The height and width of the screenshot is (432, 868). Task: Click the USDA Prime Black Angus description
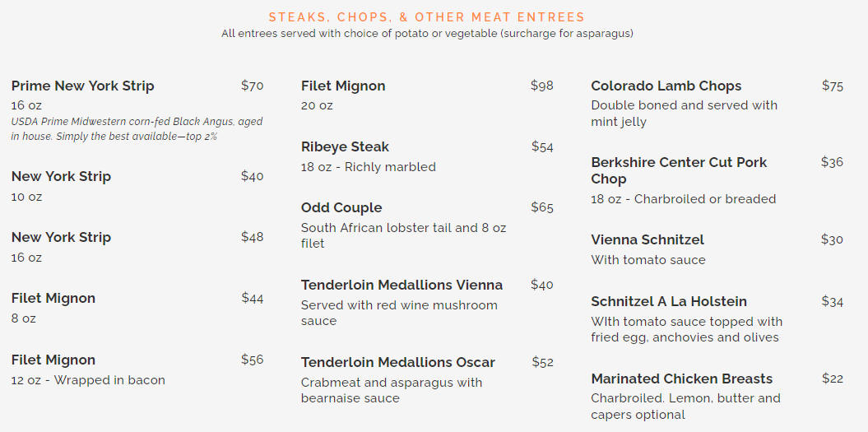point(137,128)
